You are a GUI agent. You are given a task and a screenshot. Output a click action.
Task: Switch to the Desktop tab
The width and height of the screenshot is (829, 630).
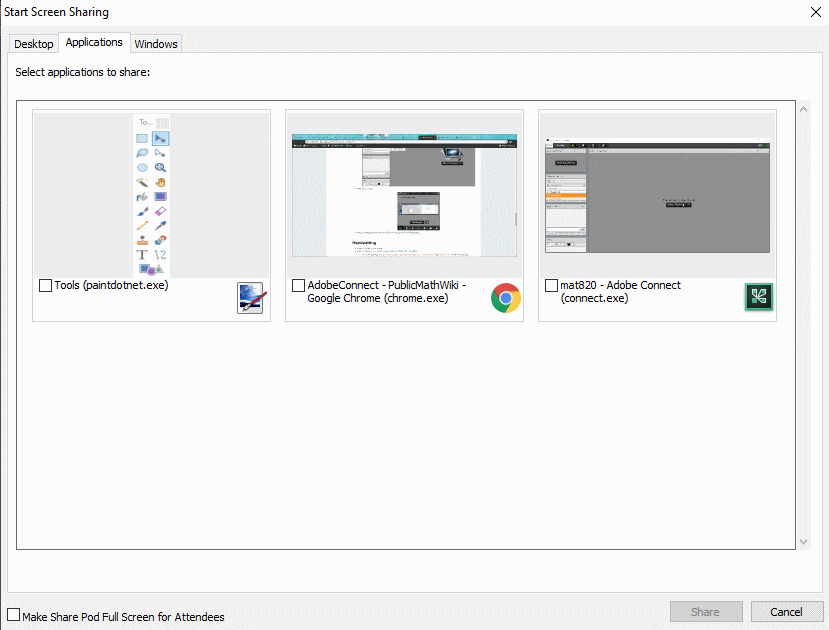pyautogui.click(x=34, y=44)
